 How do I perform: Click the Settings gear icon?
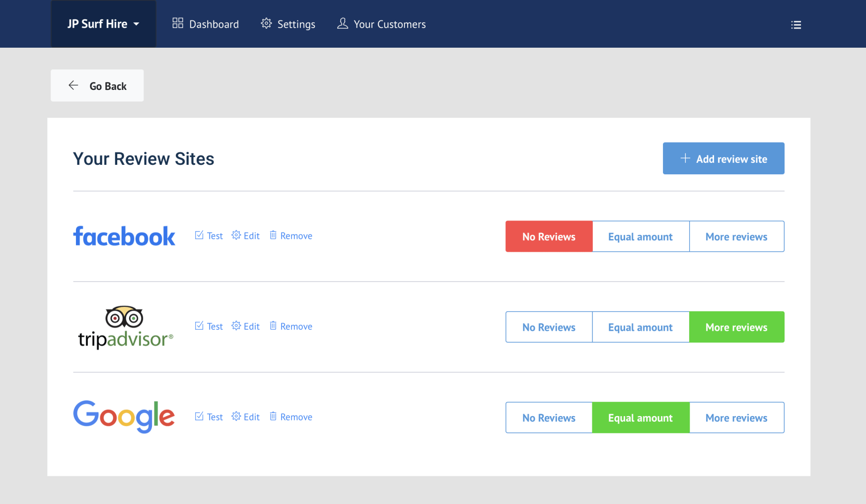pyautogui.click(x=267, y=23)
